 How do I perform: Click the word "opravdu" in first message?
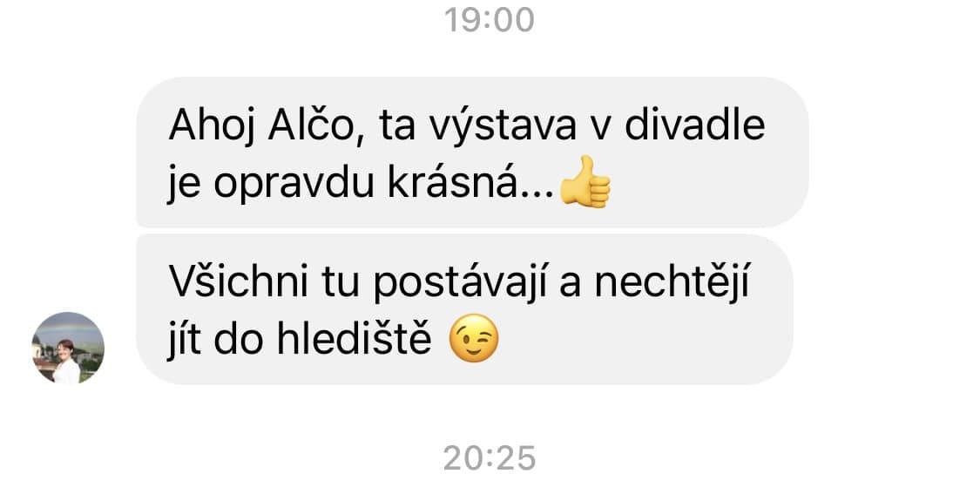(294, 185)
